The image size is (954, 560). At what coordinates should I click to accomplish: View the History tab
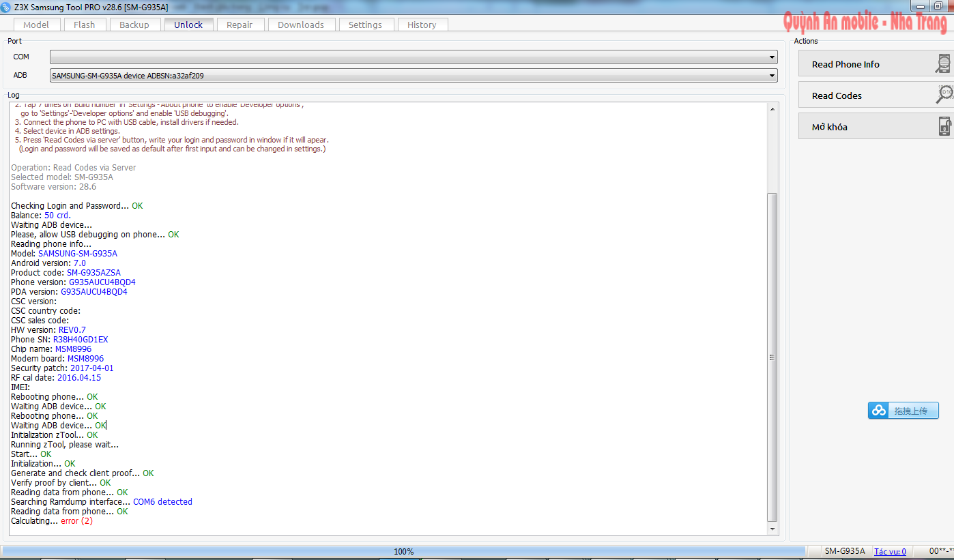pyautogui.click(x=422, y=25)
